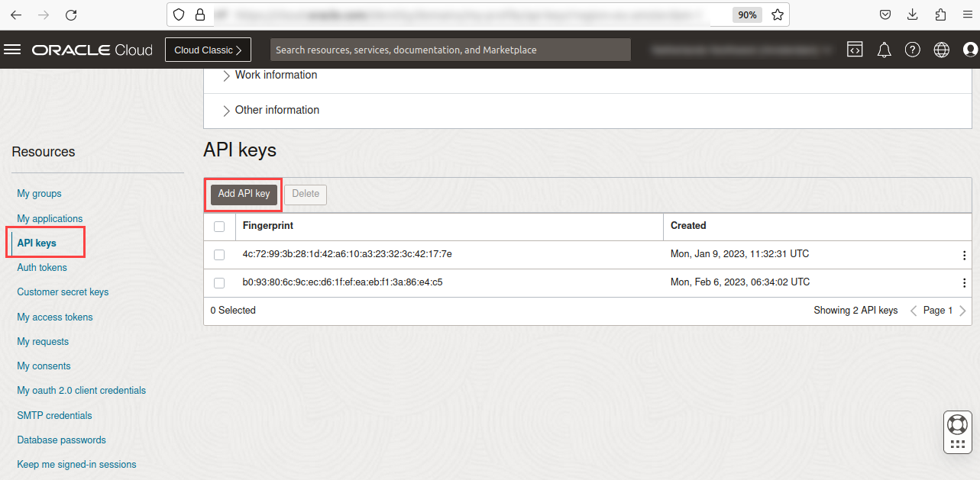Screen dimensions: 980x480
Task: Open the language selection globe icon
Action: [x=940, y=50]
